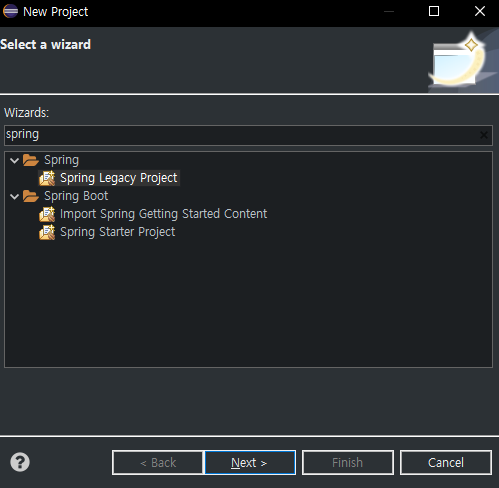This screenshot has height=488, width=499.
Task: Select the Spring Boot category label
Action: point(76,196)
